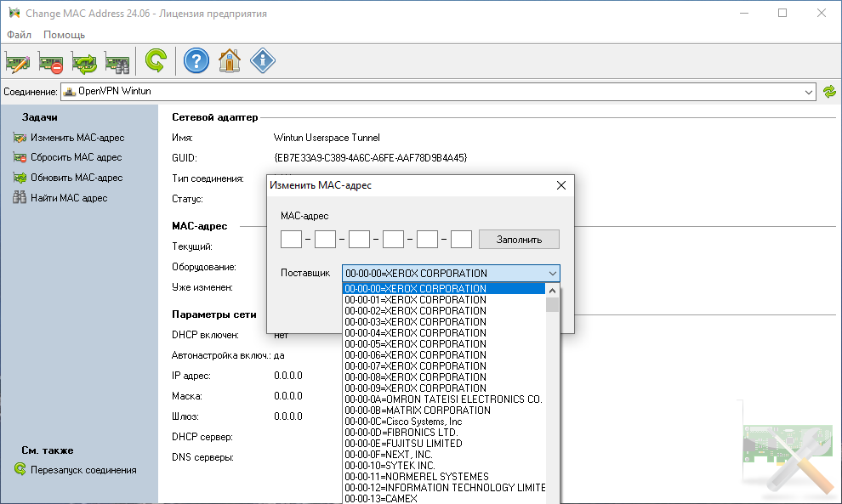Select 00-00-0C=Cisco Systems, Inc entry
This screenshot has width=842, height=504.
point(444,422)
